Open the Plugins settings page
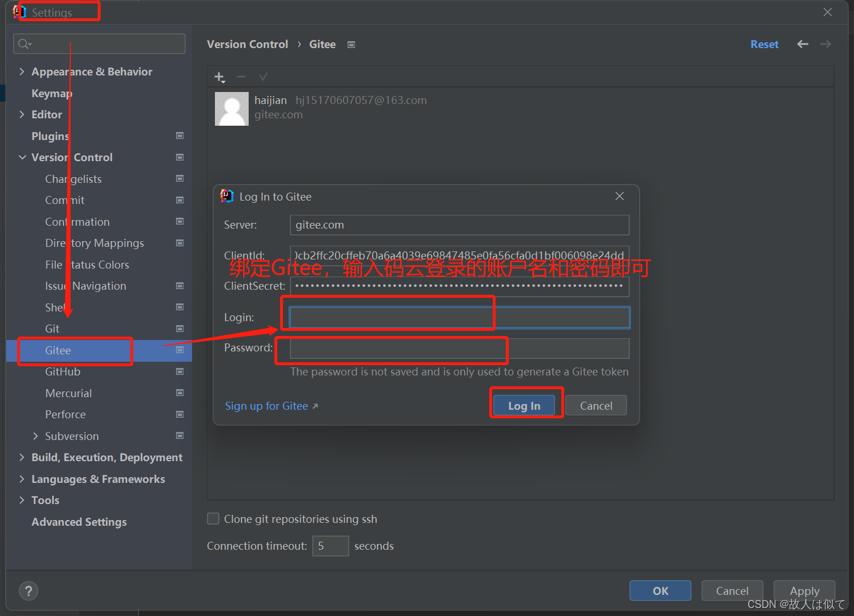This screenshot has width=854, height=616. (50, 136)
